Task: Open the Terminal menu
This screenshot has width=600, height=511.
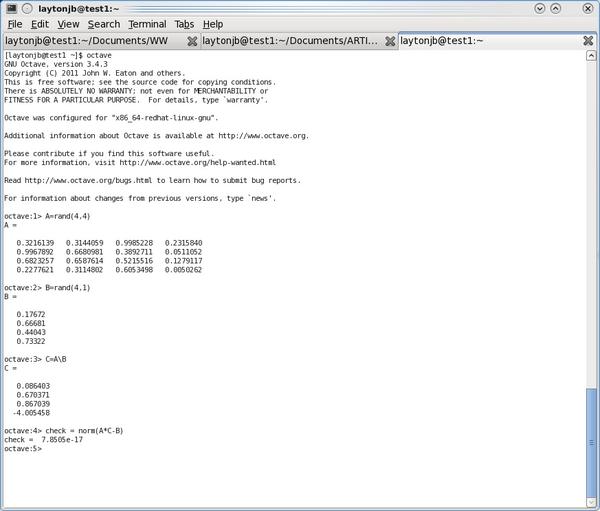Action: (147, 24)
